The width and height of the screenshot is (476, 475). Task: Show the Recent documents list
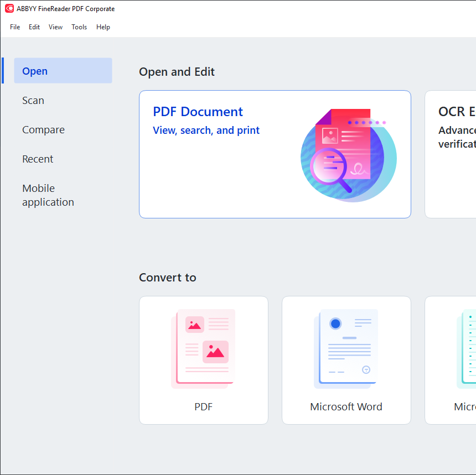click(x=38, y=159)
